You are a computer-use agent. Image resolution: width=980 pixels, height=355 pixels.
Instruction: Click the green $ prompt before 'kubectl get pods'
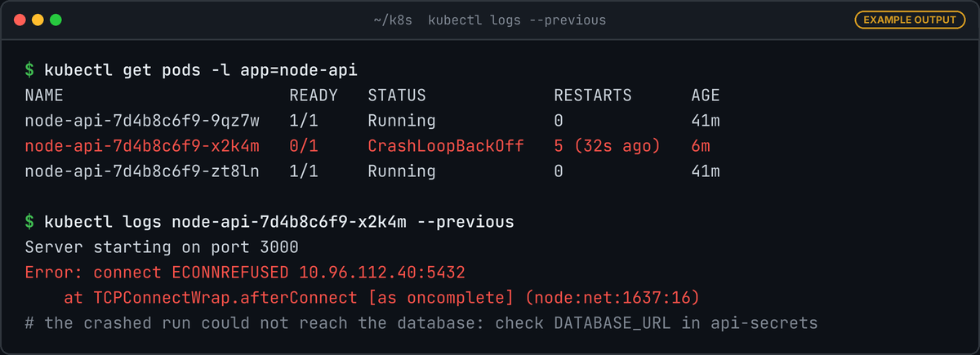(x=29, y=70)
